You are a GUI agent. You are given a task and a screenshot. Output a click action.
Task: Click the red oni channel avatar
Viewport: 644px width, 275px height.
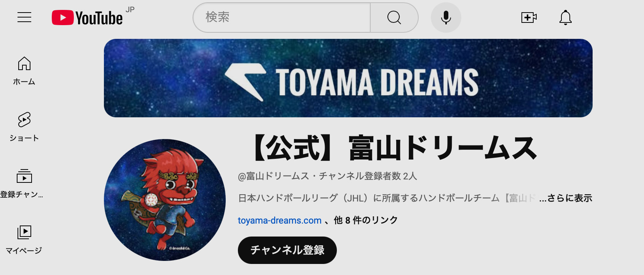click(165, 200)
